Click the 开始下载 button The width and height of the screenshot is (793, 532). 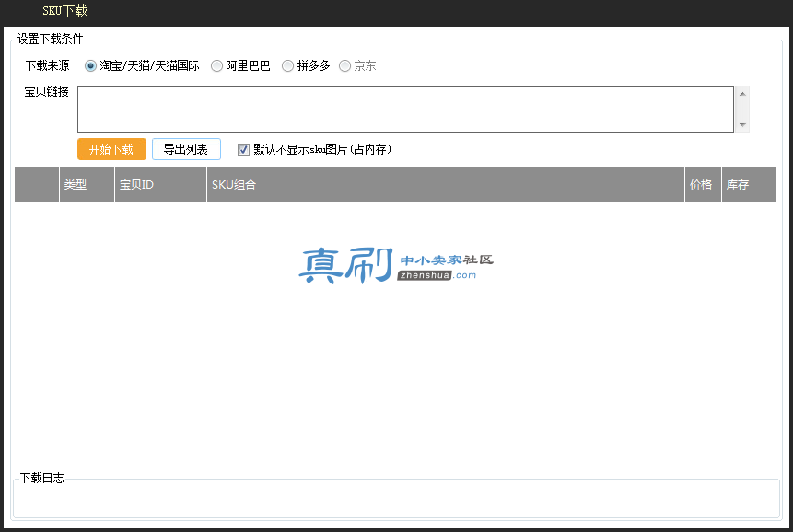coord(111,149)
